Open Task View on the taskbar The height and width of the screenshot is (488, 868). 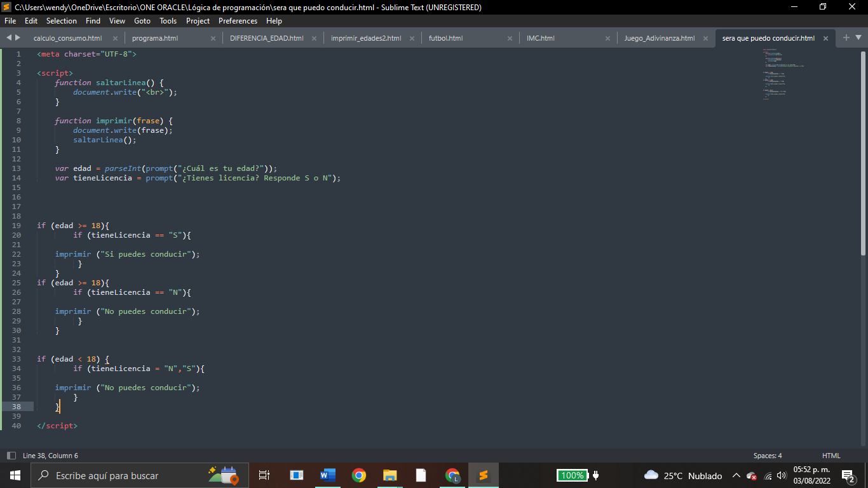point(264,475)
